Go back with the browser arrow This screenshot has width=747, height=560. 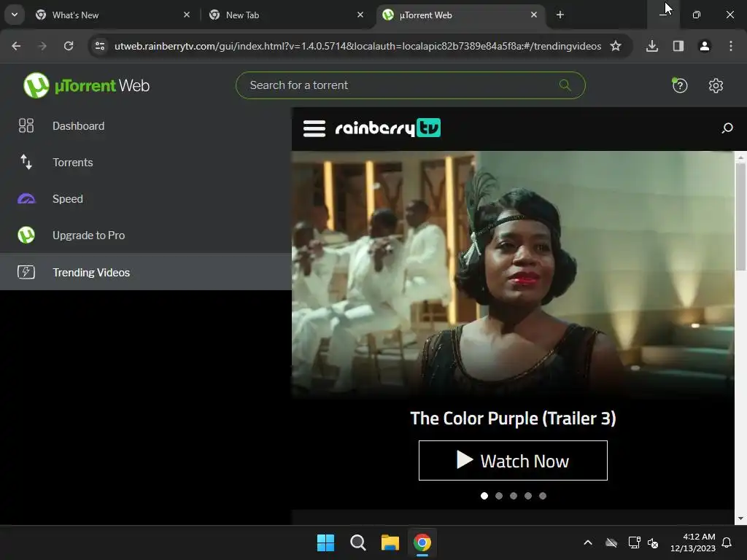pos(16,46)
